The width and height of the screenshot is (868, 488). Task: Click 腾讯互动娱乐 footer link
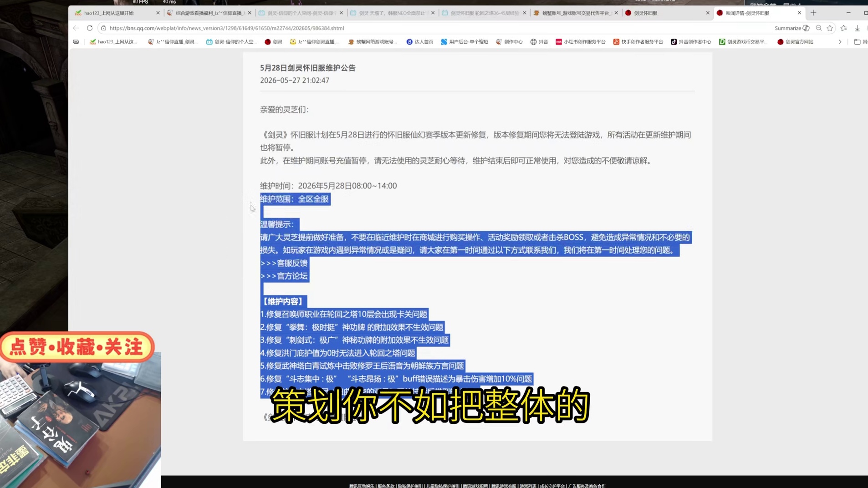tap(362, 486)
